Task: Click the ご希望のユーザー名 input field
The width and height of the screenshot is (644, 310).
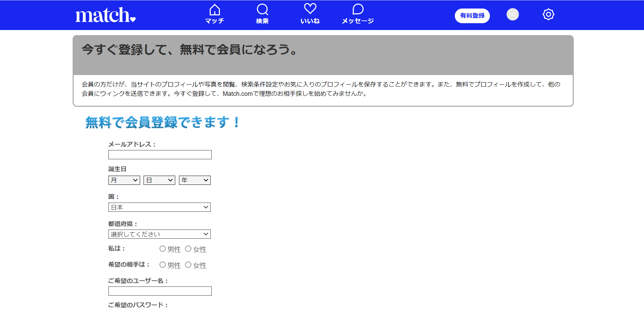Action: click(160, 291)
